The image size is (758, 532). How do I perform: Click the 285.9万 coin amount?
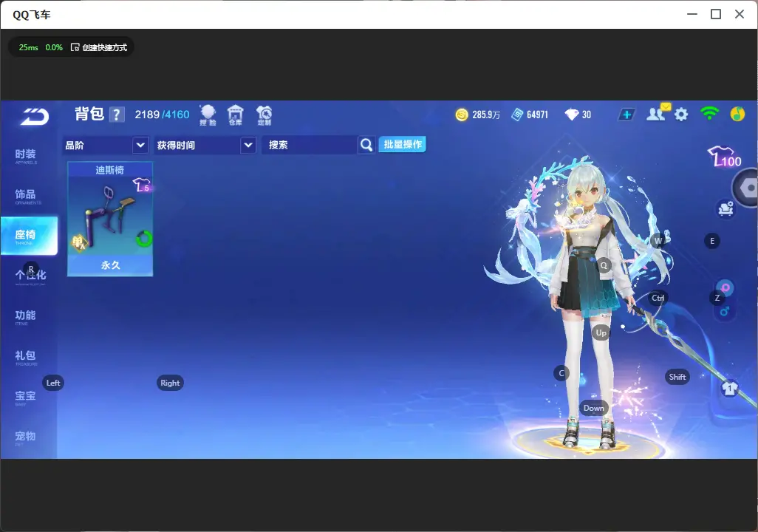click(486, 115)
